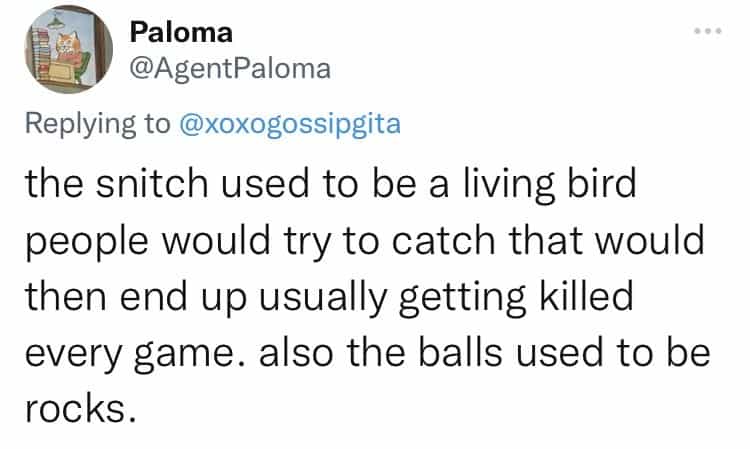Click the @AgentPaloma handle
Image resolution: width=750 pixels, height=449 pixels.
223,69
